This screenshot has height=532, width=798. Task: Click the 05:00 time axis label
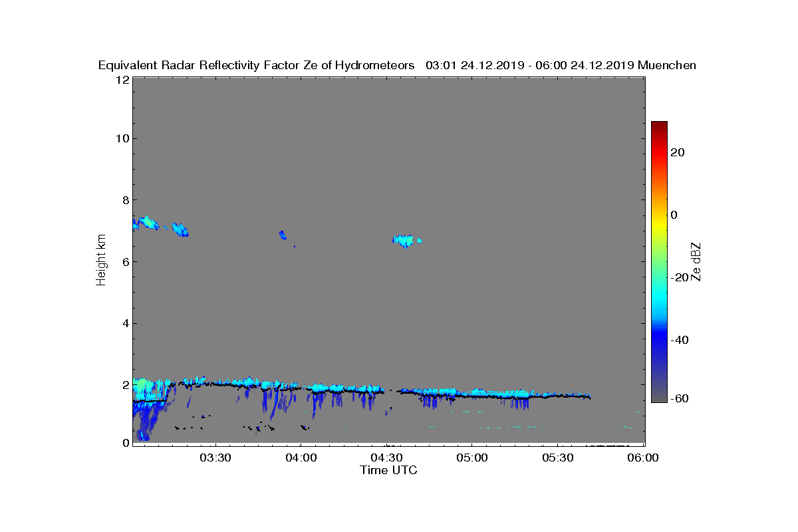472,458
